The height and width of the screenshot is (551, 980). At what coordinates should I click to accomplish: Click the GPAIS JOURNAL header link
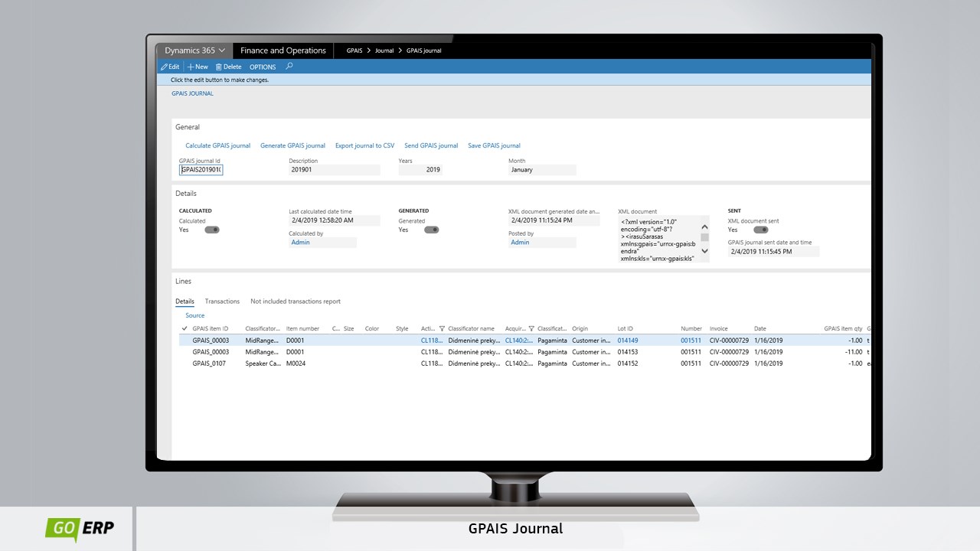click(192, 93)
